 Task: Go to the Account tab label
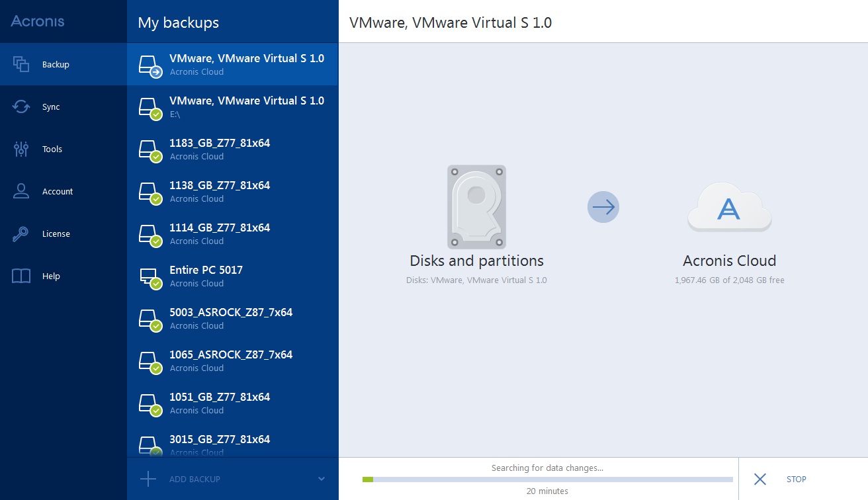[x=58, y=192]
